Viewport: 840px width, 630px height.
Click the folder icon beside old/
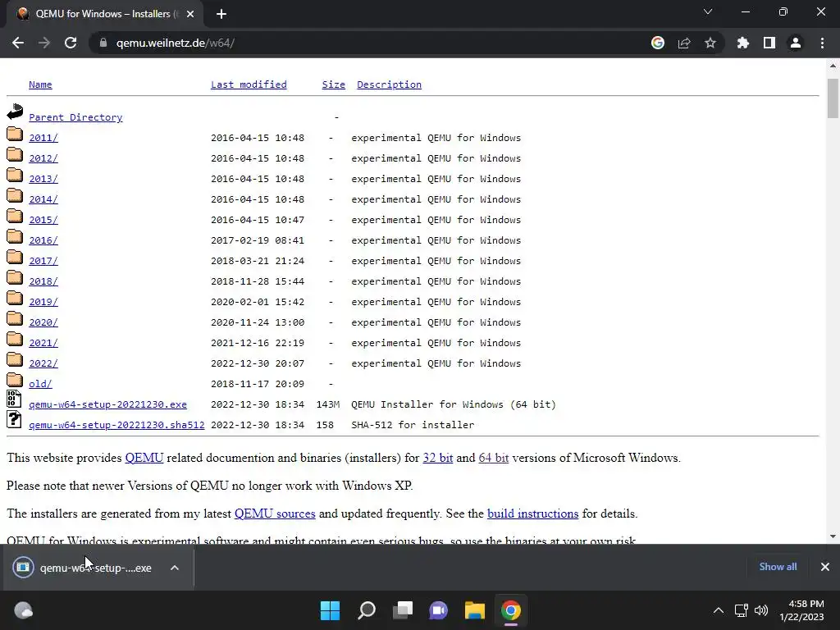tap(15, 380)
